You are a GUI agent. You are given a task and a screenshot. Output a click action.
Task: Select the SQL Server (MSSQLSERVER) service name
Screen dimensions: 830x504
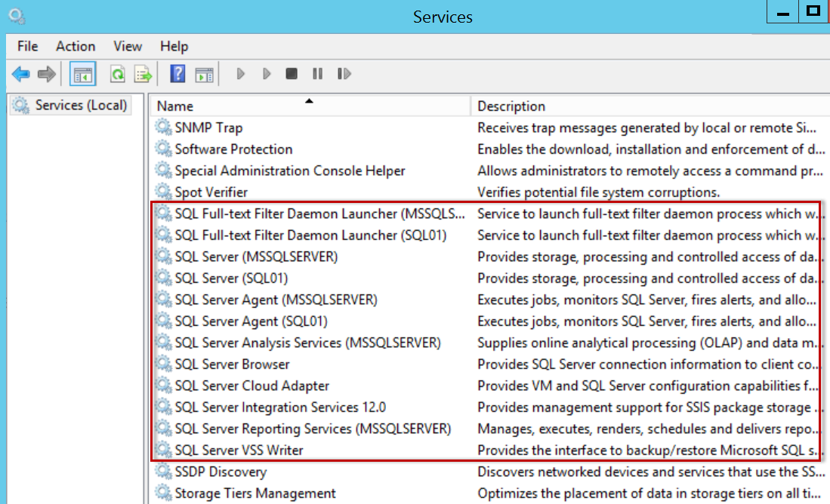(256, 257)
